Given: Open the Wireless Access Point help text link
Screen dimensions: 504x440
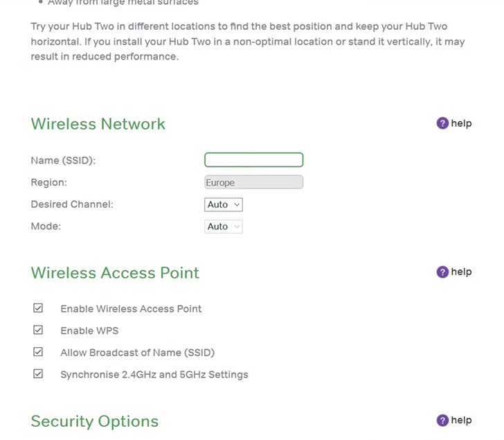Looking at the screenshot, I should tap(461, 272).
